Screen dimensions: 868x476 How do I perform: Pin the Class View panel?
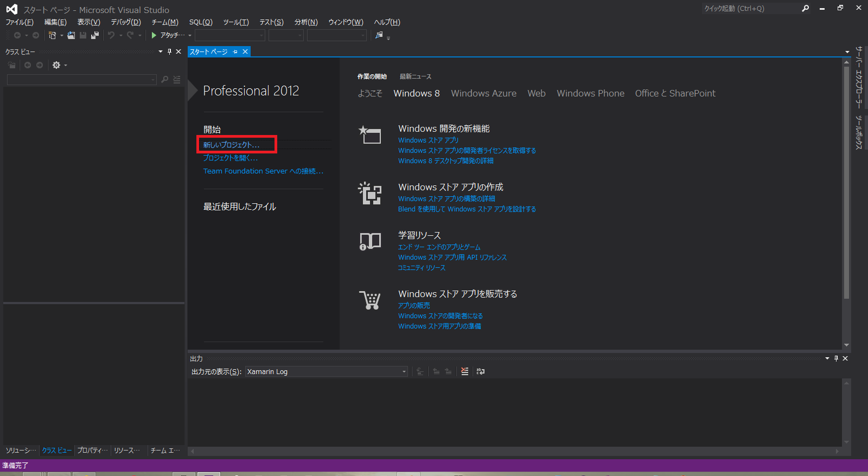(170, 52)
